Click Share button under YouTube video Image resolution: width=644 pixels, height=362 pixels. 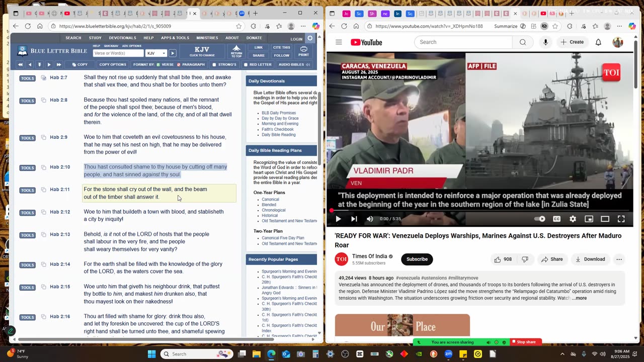[x=552, y=259]
